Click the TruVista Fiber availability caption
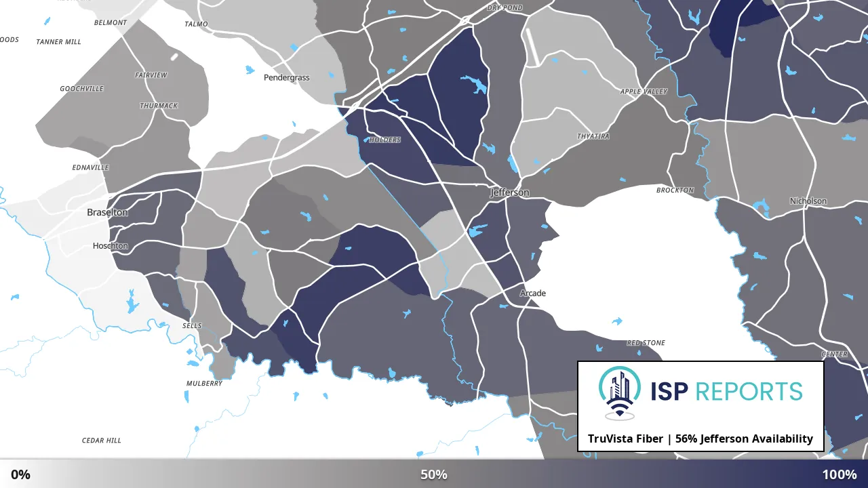The height and width of the screenshot is (488, 868). [701, 439]
